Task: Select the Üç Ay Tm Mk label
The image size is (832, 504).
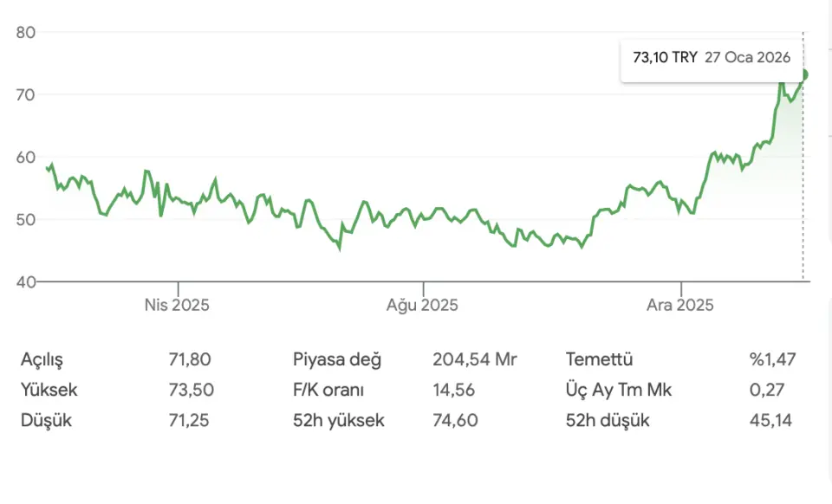Action: click(x=618, y=390)
